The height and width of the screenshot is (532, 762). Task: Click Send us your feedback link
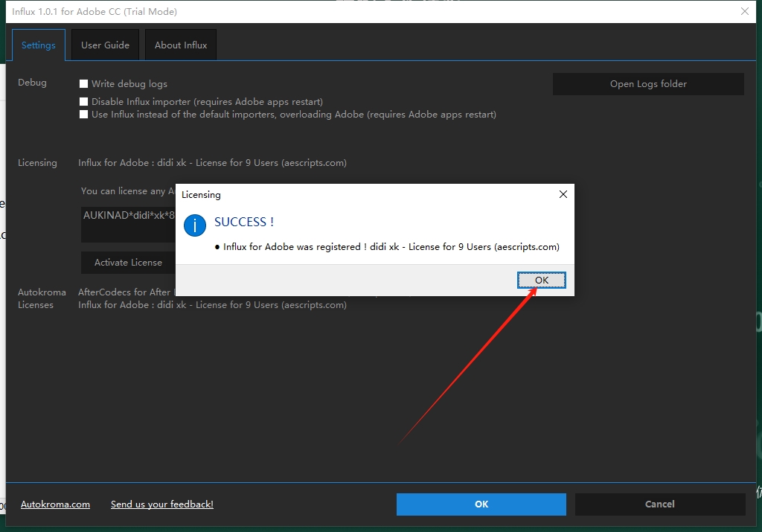(x=161, y=504)
